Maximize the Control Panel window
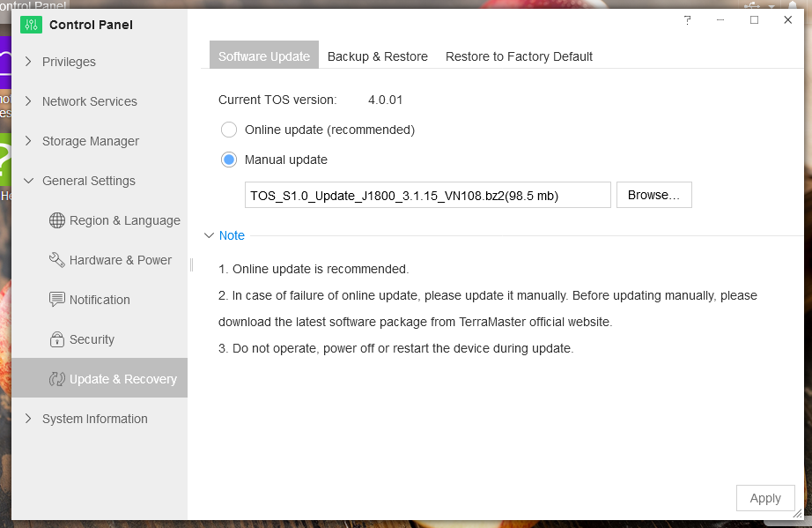 (754, 20)
